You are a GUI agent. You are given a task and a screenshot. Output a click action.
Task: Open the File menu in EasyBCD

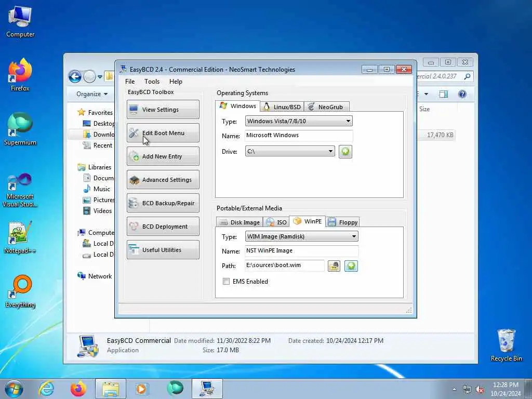(x=130, y=82)
